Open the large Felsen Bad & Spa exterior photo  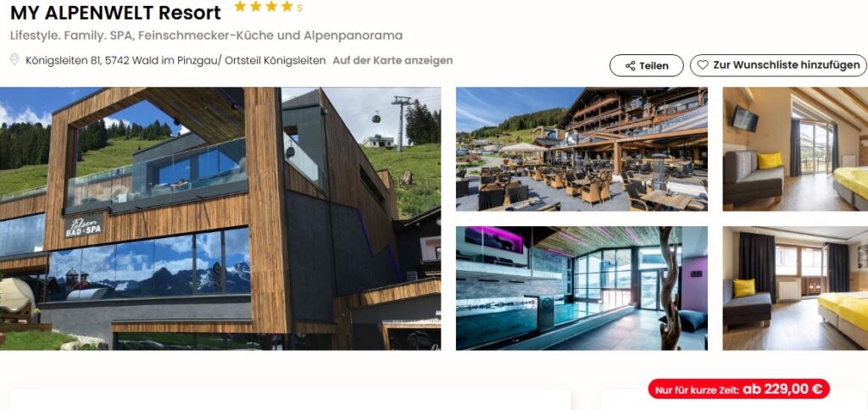(220, 219)
